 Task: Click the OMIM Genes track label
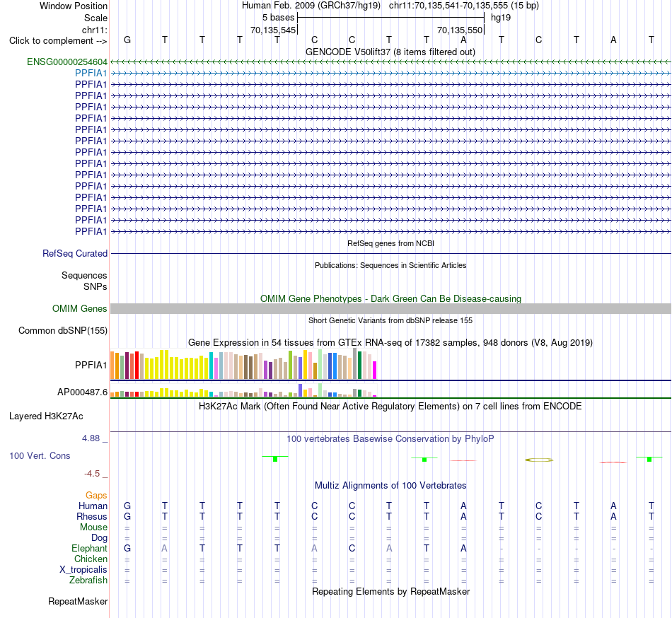click(79, 309)
